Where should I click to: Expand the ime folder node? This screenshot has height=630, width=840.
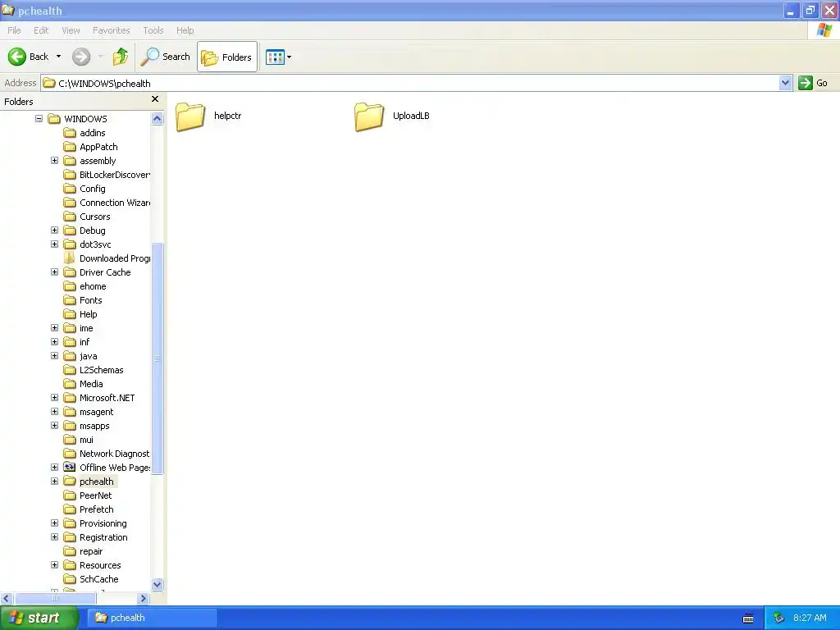[55, 327]
